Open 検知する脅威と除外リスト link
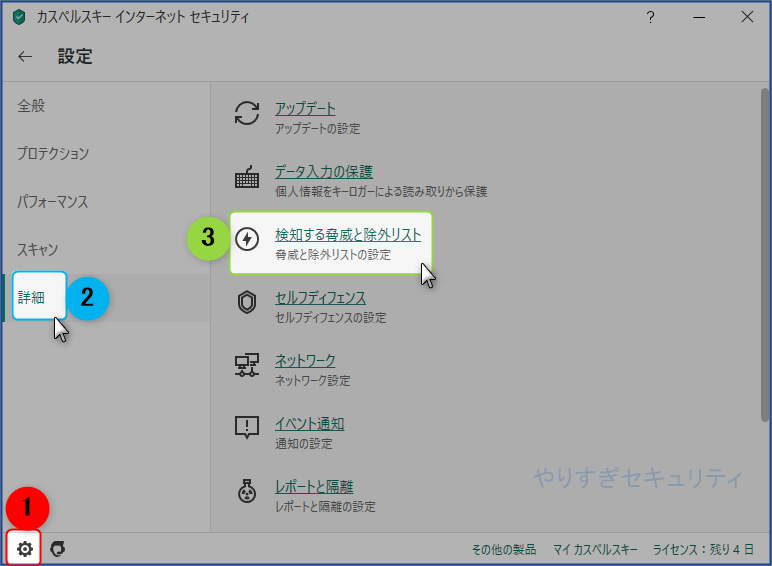This screenshot has height=566, width=772. pyautogui.click(x=348, y=235)
